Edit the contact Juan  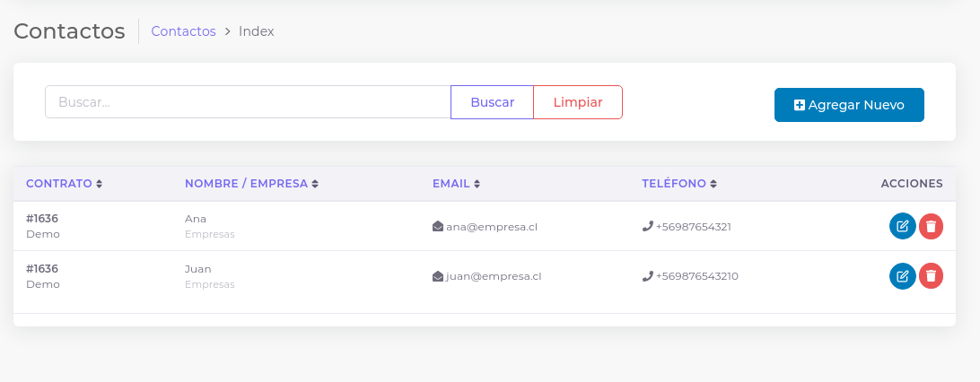tap(902, 276)
